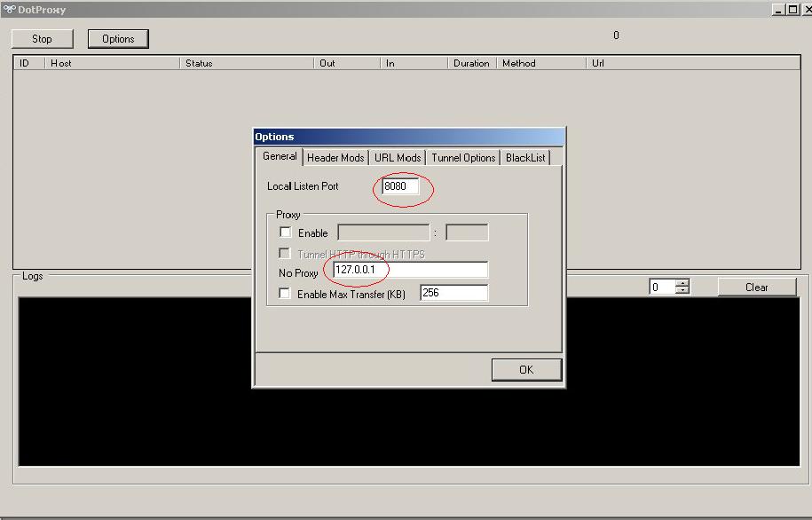Toggle Tunnel HTTP through HTTPS checkbox

[x=284, y=253]
